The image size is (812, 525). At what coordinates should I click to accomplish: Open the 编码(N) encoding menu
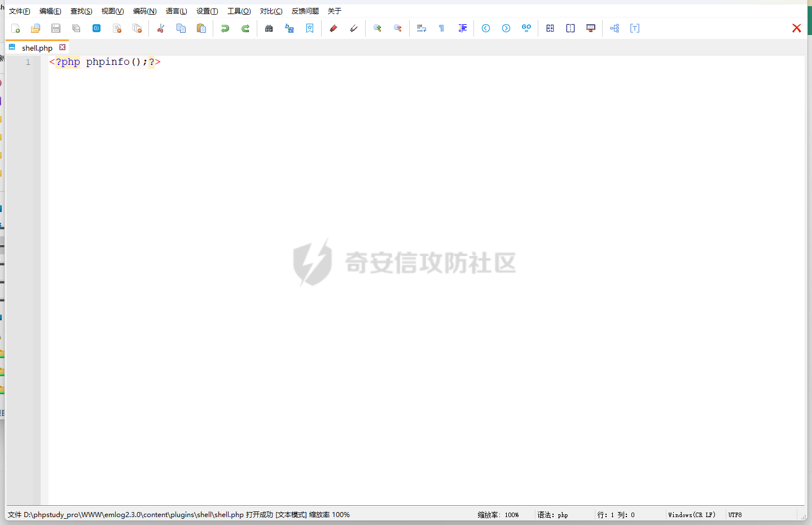144,11
